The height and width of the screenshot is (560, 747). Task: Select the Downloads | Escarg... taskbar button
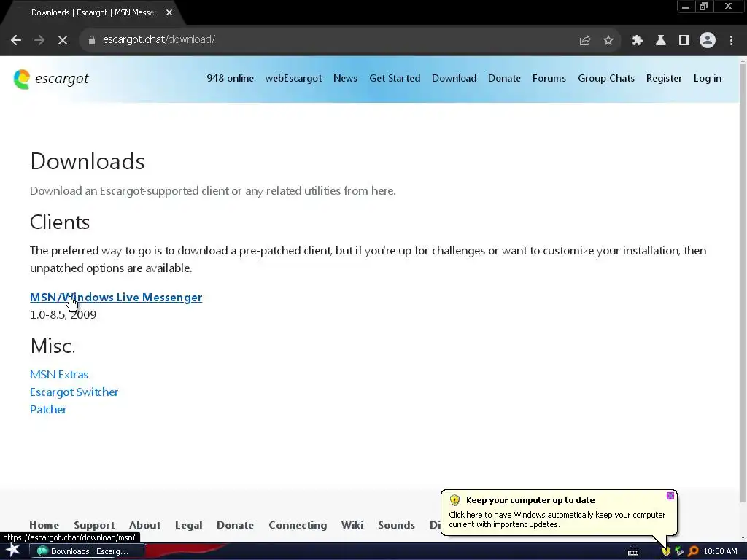86,551
